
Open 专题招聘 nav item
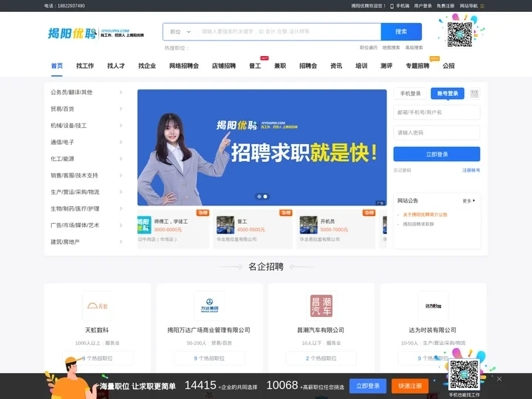417,66
